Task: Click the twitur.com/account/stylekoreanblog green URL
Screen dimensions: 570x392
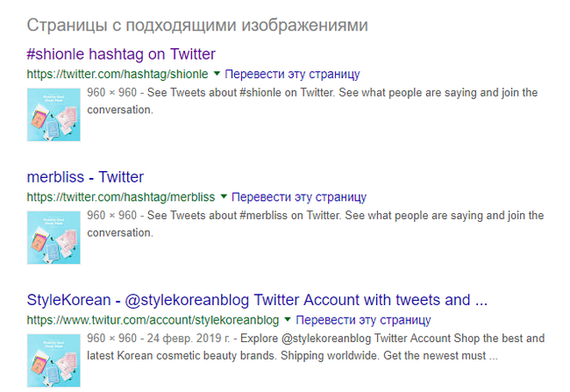Action: coord(153,319)
